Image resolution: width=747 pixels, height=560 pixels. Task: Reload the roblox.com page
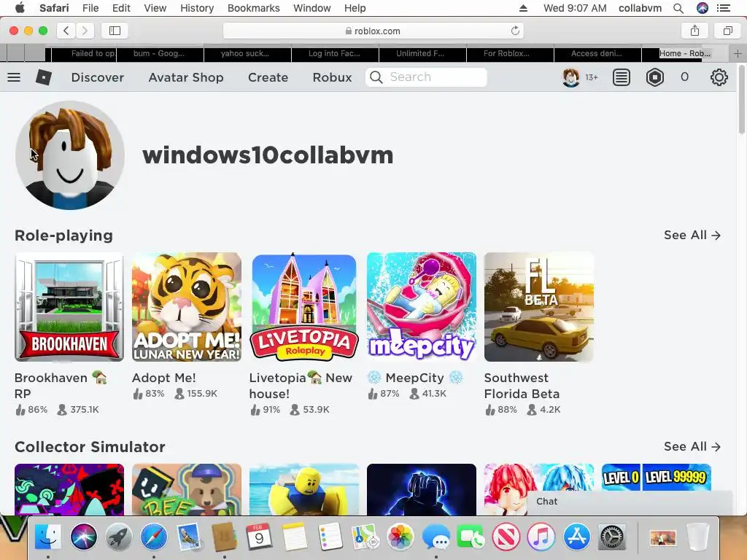pyautogui.click(x=515, y=31)
